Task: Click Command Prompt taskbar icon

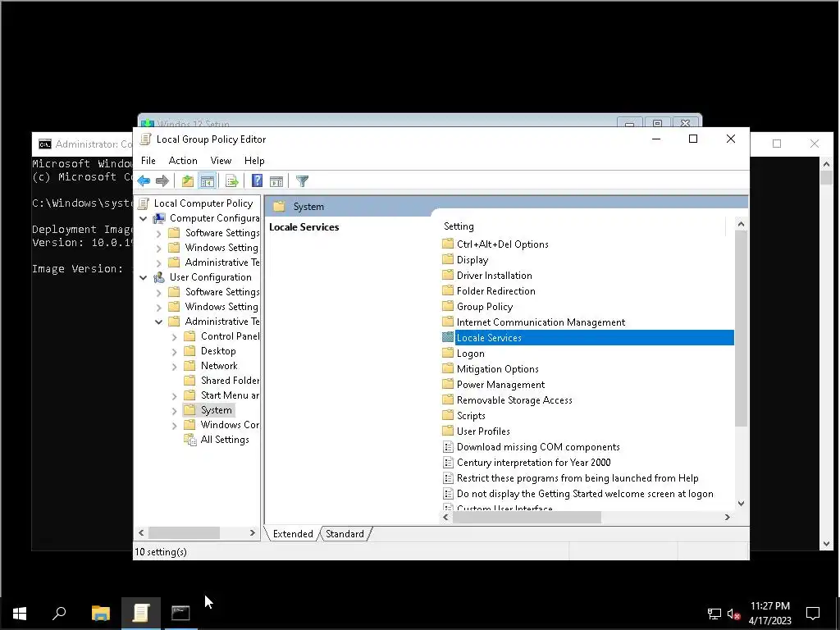Action: tap(180, 613)
